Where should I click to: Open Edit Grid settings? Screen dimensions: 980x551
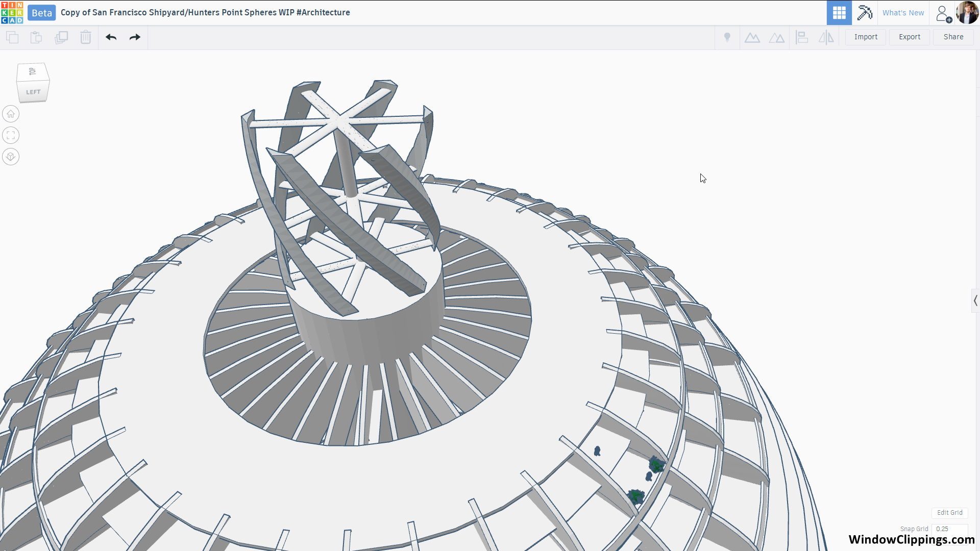coord(949,513)
